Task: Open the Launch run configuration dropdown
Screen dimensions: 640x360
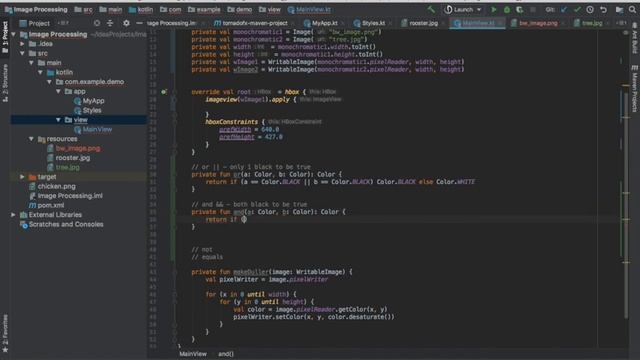Action: point(463,9)
